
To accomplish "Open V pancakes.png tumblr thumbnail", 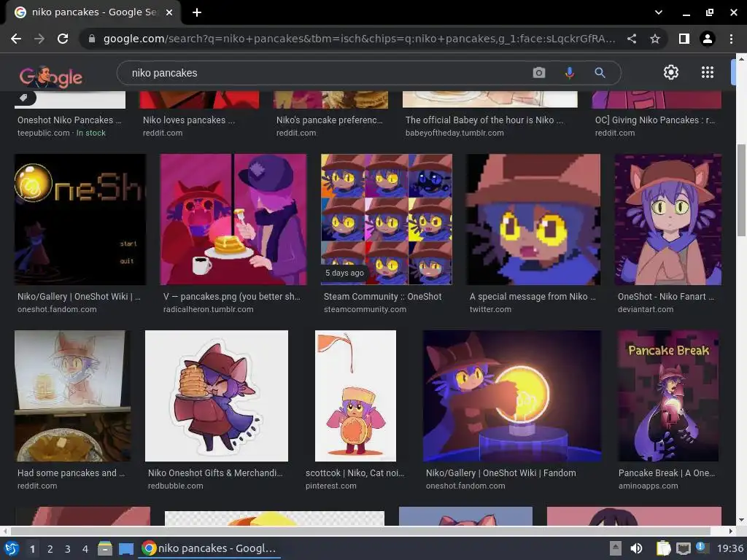I will (233, 219).
